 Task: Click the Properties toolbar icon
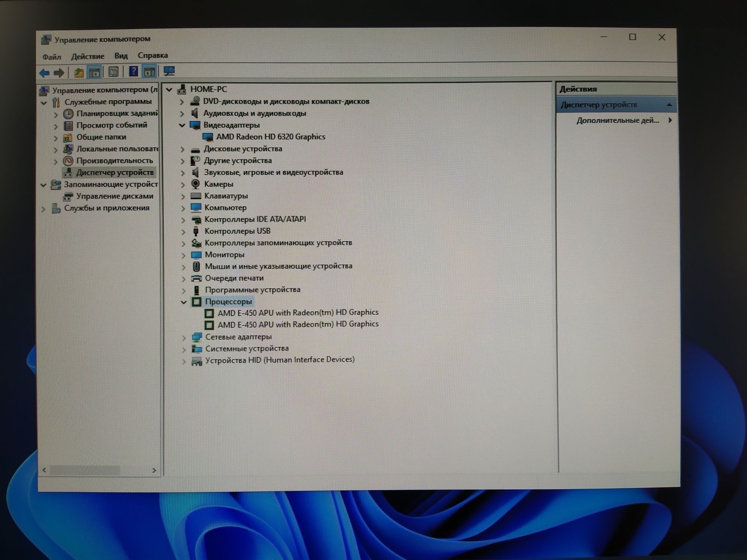[x=114, y=72]
